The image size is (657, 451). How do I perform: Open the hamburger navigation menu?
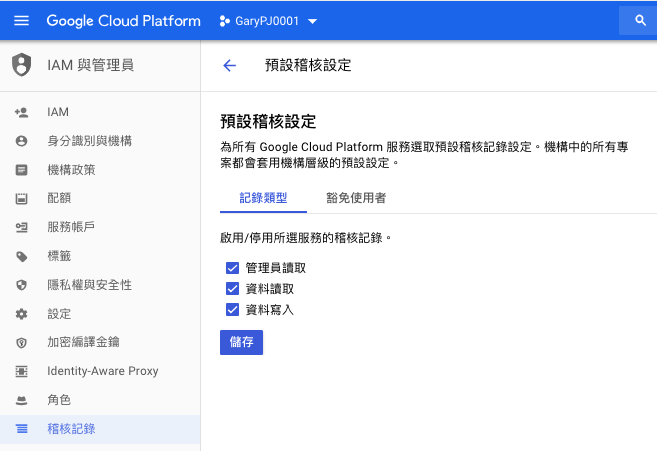click(22, 21)
